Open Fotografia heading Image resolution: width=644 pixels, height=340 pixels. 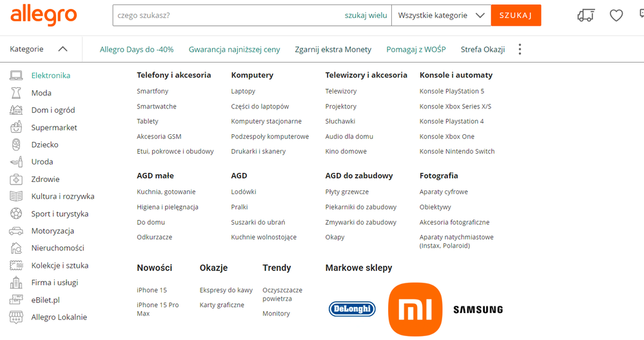coord(438,175)
